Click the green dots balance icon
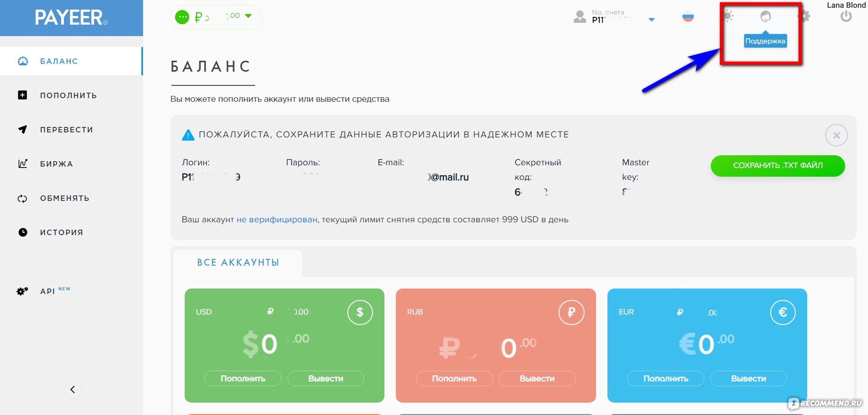The width and height of the screenshot is (868, 415). 182,17
